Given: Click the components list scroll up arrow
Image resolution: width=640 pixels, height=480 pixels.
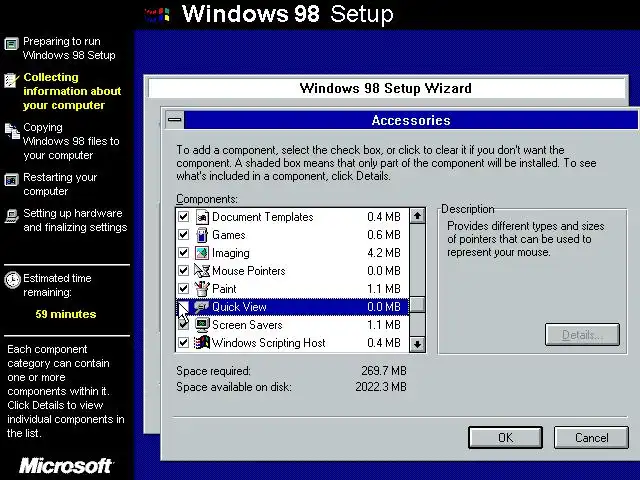Looking at the screenshot, I should (x=417, y=216).
